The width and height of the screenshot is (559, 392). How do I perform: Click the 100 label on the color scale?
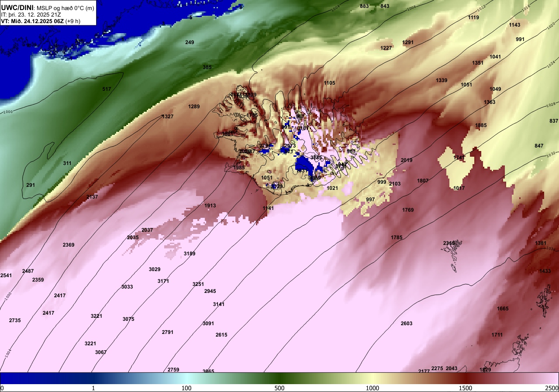[186, 388]
